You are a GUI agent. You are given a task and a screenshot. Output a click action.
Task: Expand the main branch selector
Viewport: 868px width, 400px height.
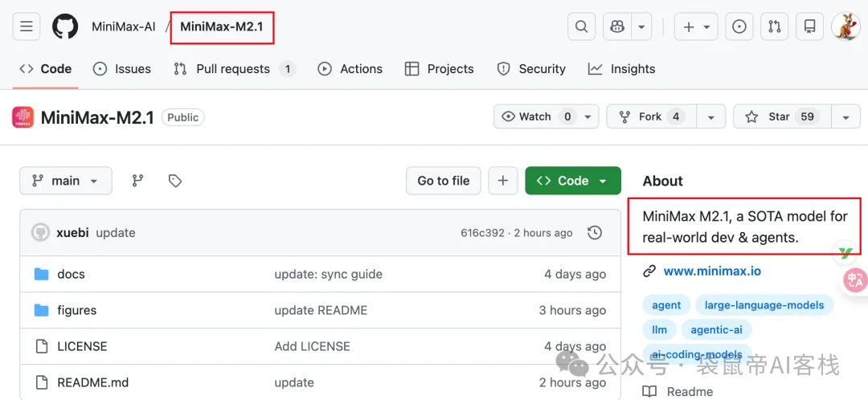tap(66, 181)
